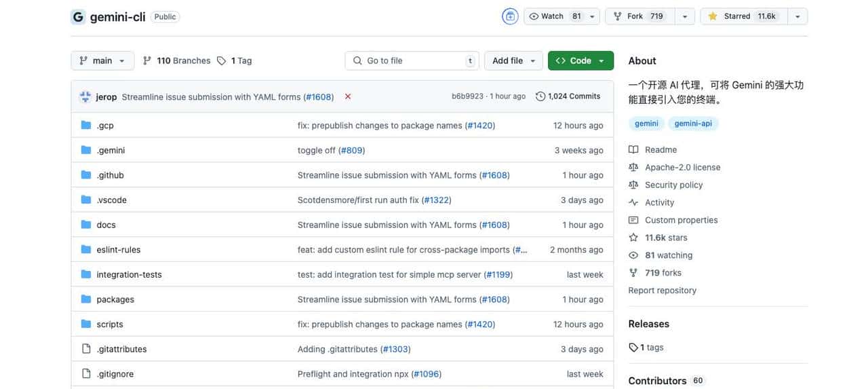Click the fork icon beside 719 forks

click(x=633, y=273)
